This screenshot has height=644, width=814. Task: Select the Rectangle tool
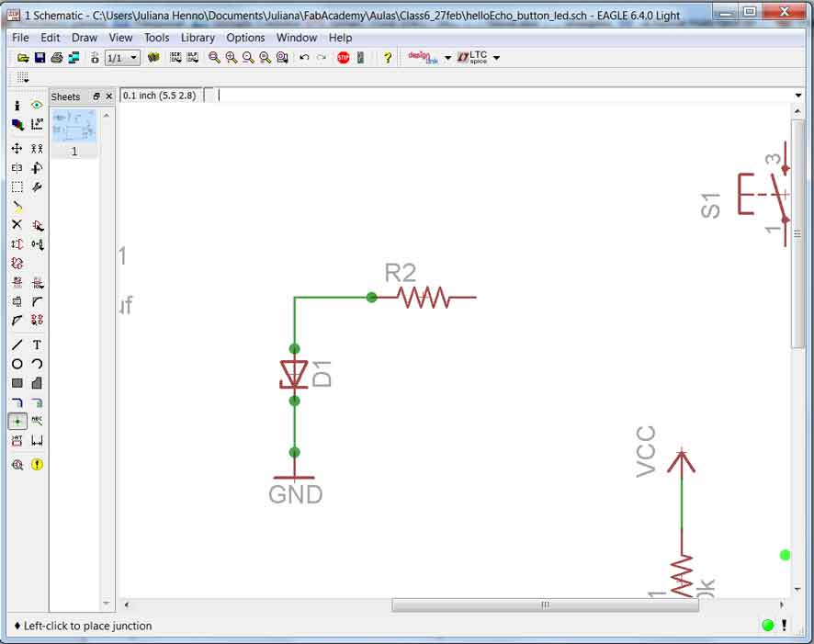(x=17, y=383)
